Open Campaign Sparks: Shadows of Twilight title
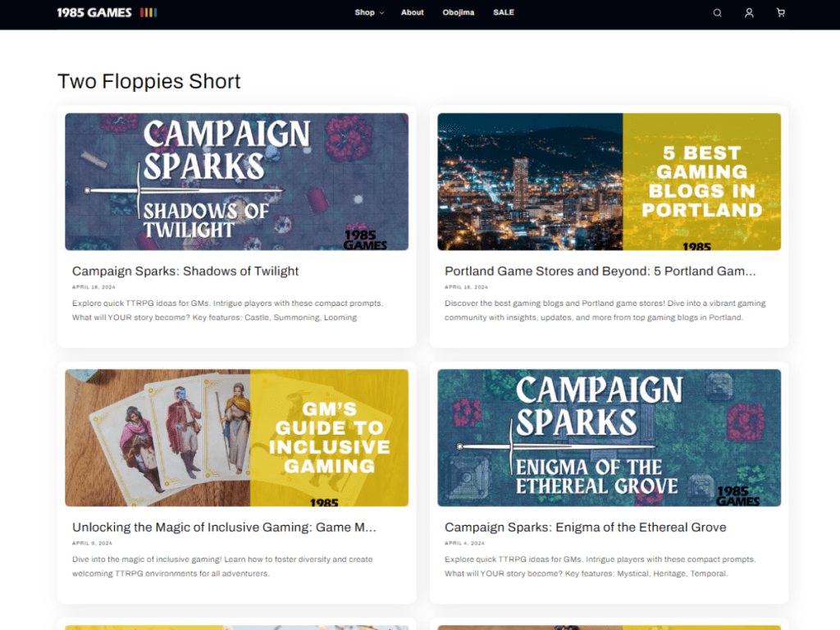 pyautogui.click(x=185, y=272)
